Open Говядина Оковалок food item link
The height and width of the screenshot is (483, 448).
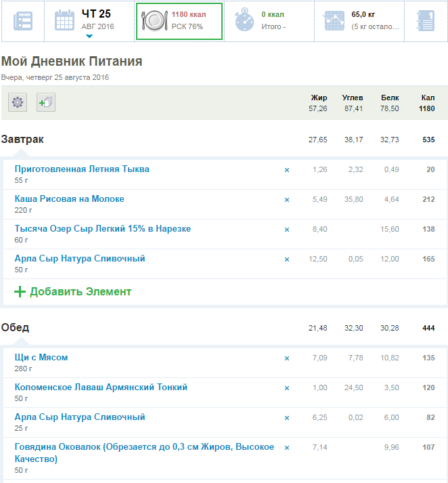[144, 447]
